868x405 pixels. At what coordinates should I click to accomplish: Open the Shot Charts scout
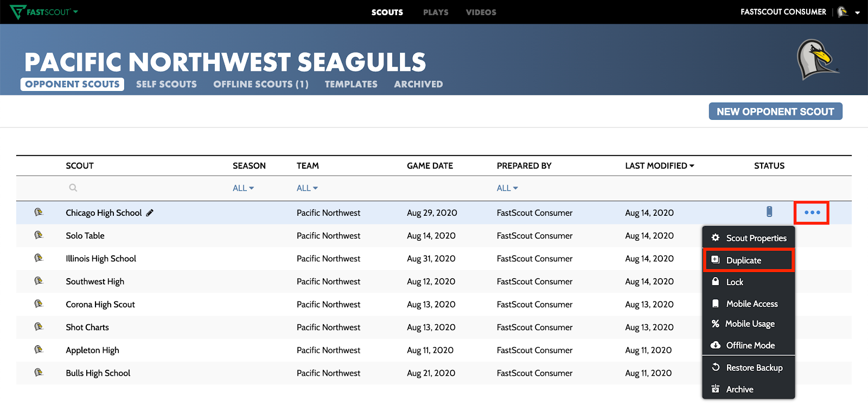(x=87, y=327)
